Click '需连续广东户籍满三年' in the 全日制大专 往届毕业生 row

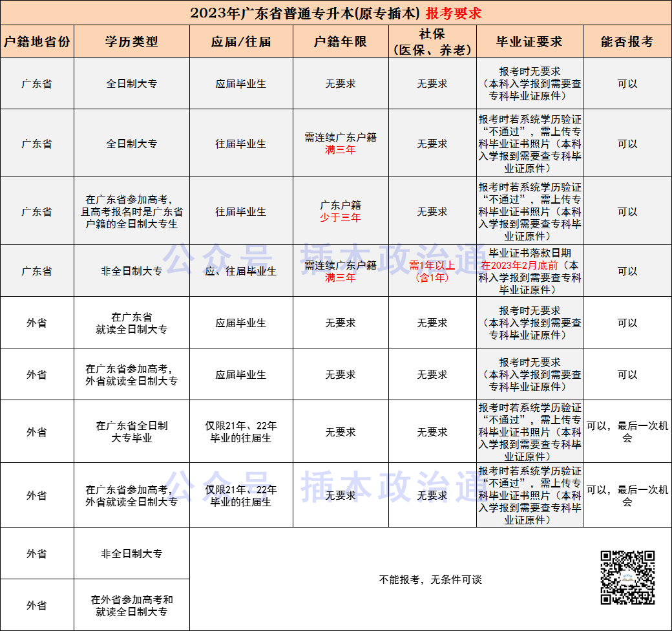click(341, 143)
